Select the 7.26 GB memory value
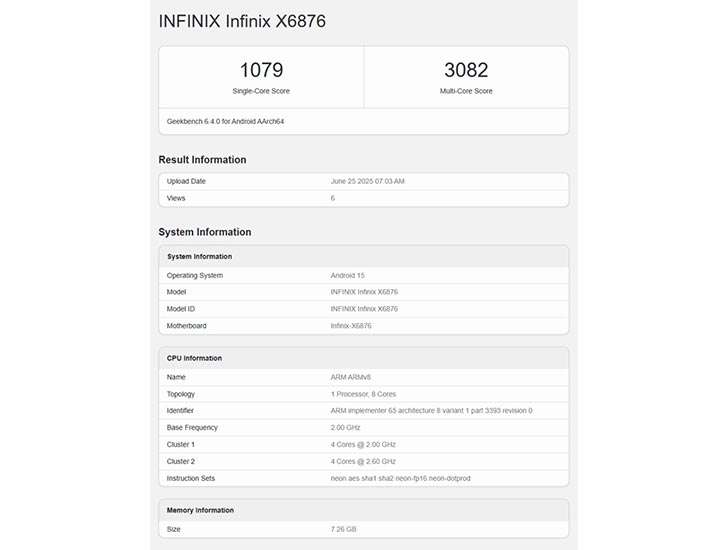The width and height of the screenshot is (728, 550). click(344, 529)
